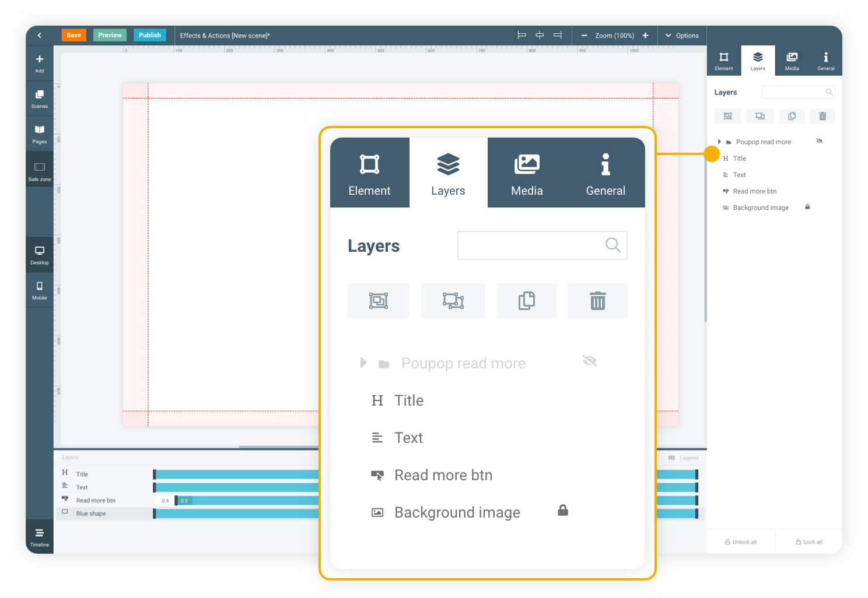The image size is (868, 598).
Task: Click the Text timeline duration bar
Action: click(x=236, y=487)
